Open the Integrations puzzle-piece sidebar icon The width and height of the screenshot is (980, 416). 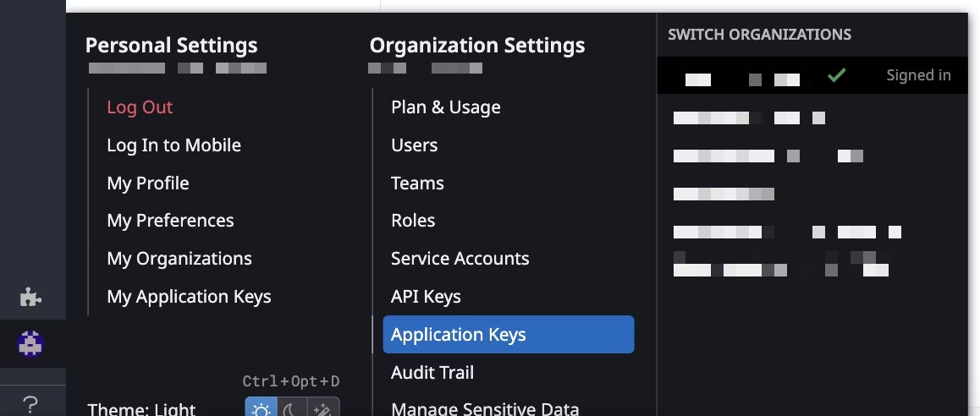coord(31,297)
